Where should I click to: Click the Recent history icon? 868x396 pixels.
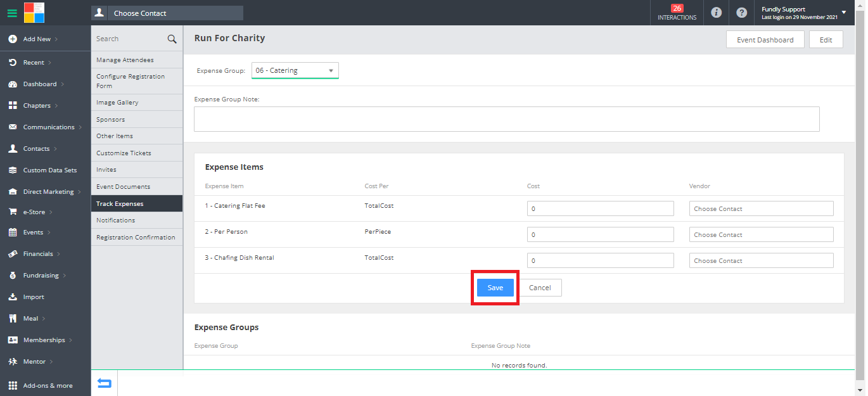[x=13, y=63]
